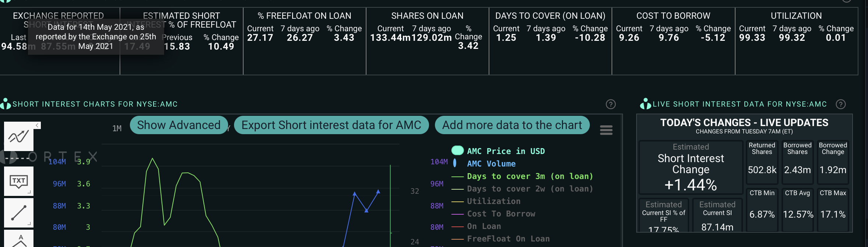Select the TXT annotation label tool

pyautogui.click(x=18, y=181)
